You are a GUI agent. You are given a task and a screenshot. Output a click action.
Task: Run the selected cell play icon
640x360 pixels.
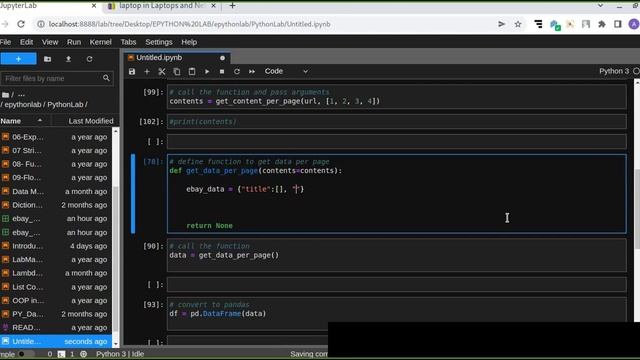coord(207,71)
